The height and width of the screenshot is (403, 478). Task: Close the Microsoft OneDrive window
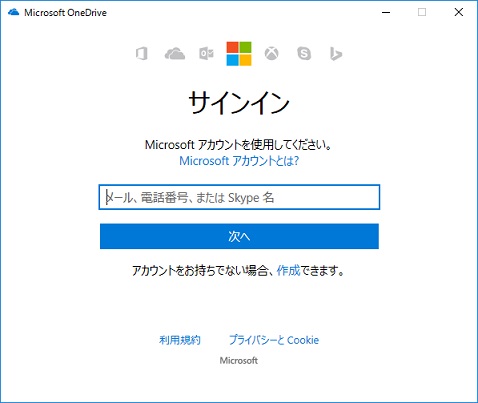[459, 12]
